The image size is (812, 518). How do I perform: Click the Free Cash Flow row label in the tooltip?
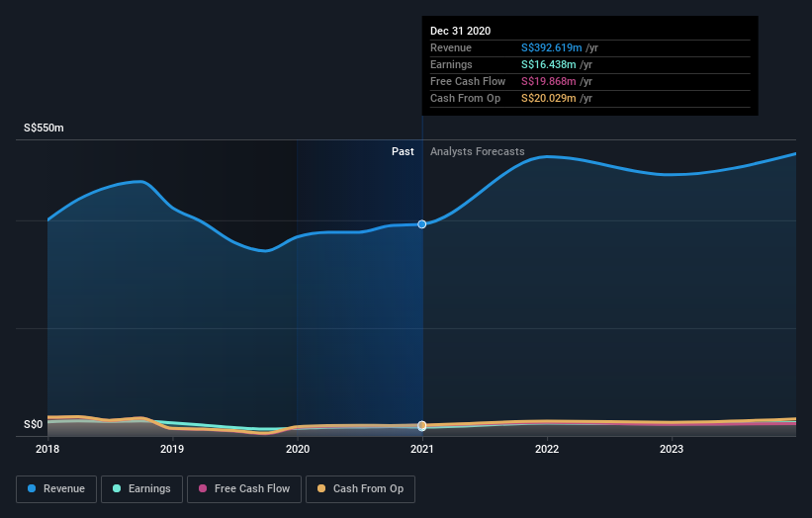pos(468,81)
